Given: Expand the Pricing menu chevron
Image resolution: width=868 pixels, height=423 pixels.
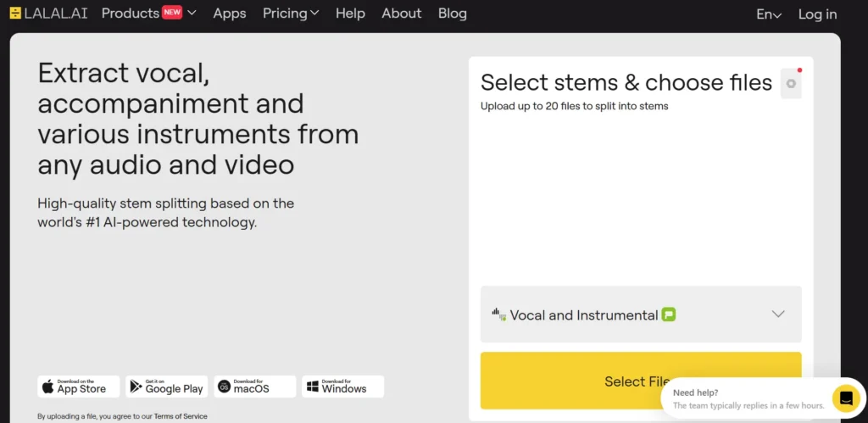Looking at the screenshot, I should point(314,13).
